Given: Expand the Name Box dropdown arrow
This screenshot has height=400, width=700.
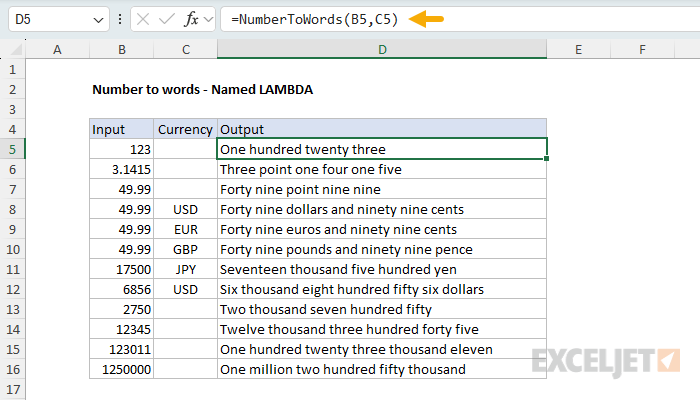Looking at the screenshot, I should pyautogui.click(x=98, y=20).
